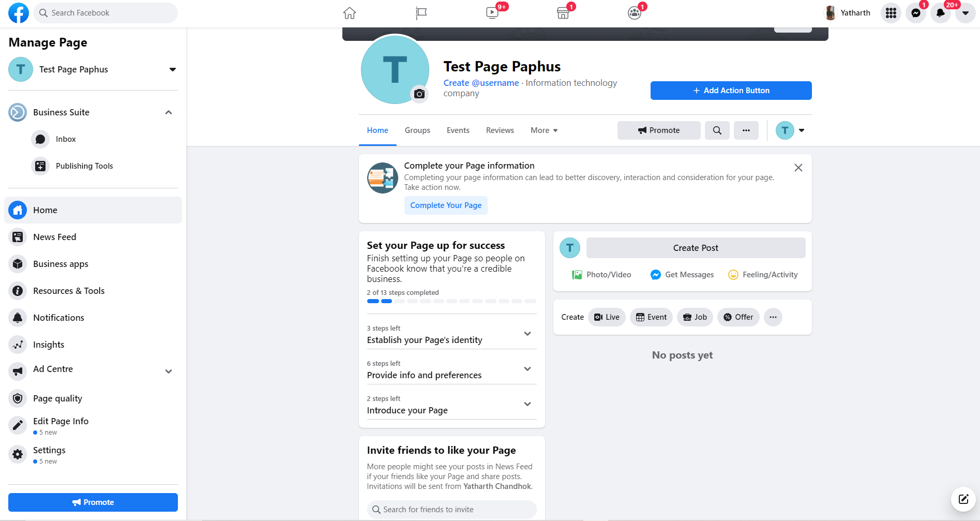Open the Groups icon in top bar
The height and width of the screenshot is (521, 980).
tap(635, 13)
